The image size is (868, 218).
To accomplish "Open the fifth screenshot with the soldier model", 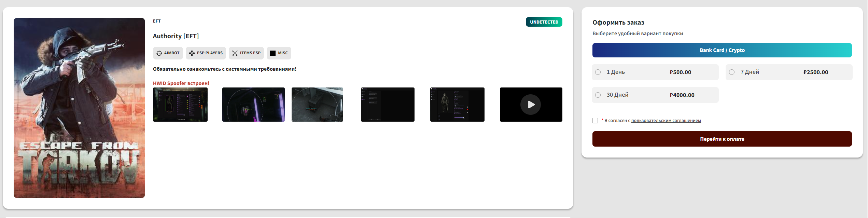I will coord(457,105).
